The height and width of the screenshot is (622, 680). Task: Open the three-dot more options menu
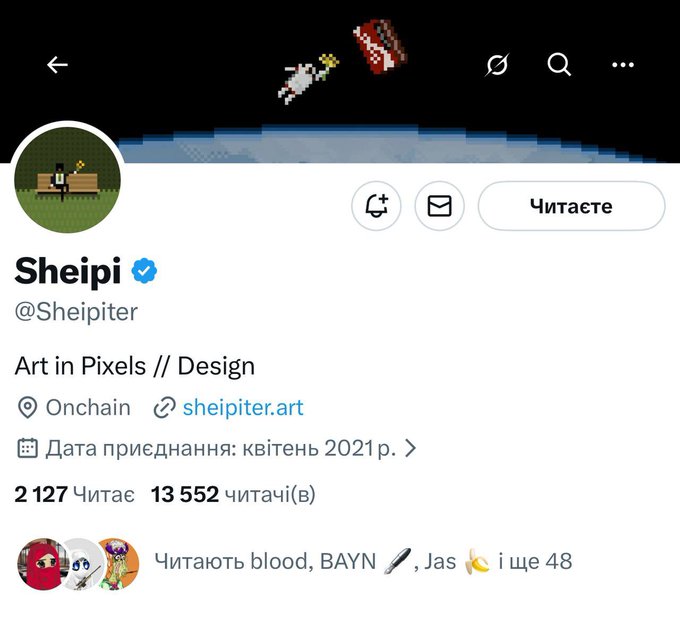click(x=622, y=65)
